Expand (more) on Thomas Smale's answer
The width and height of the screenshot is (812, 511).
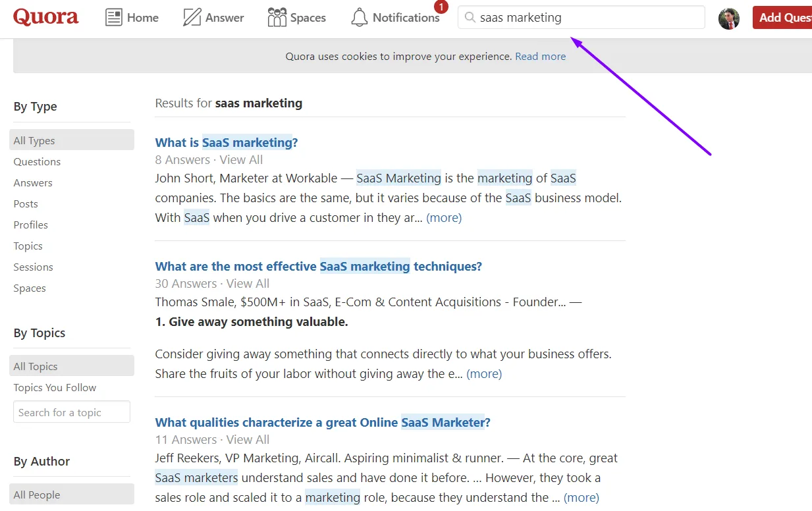click(x=484, y=373)
